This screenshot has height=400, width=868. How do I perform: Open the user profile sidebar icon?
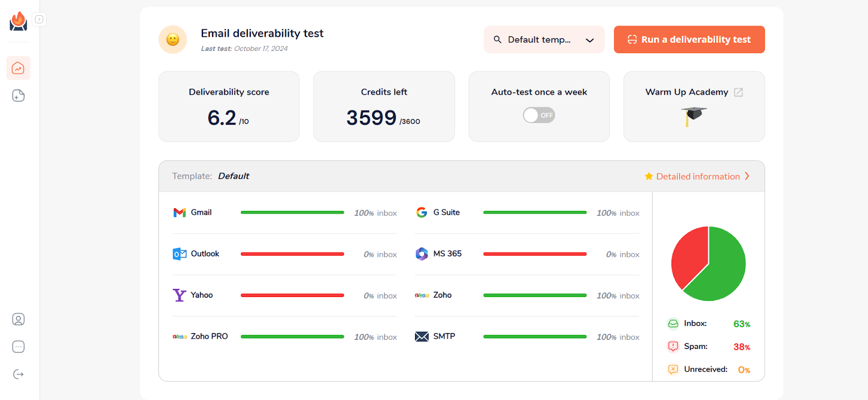click(18, 319)
